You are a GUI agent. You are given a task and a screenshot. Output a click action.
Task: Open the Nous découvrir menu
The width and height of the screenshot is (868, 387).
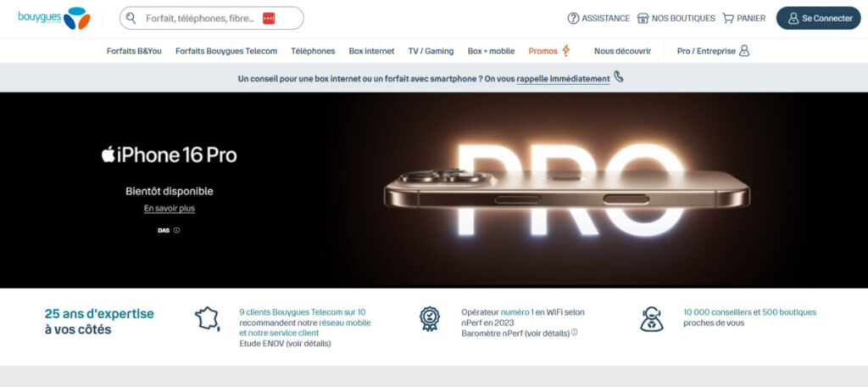623,51
